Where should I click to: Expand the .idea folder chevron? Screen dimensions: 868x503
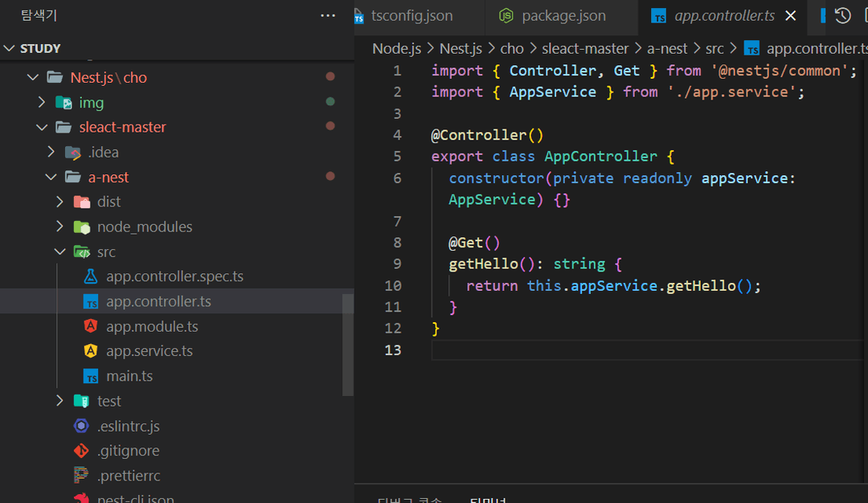pyautogui.click(x=51, y=152)
